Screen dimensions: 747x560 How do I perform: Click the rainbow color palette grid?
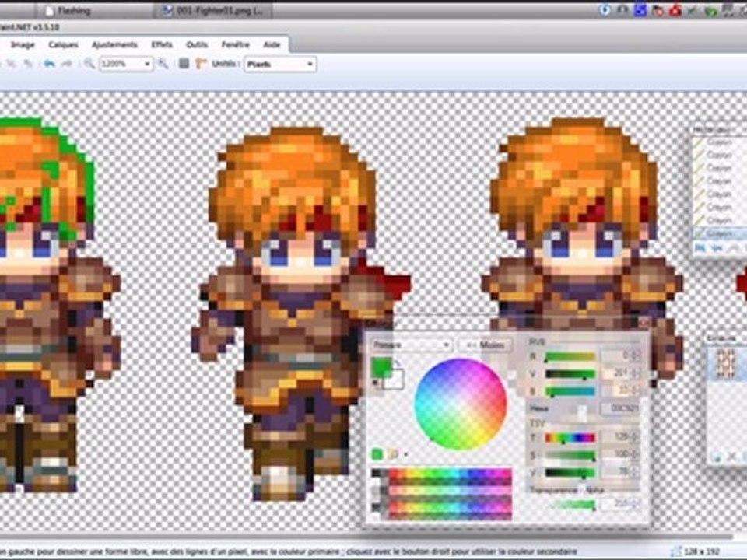click(442, 493)
